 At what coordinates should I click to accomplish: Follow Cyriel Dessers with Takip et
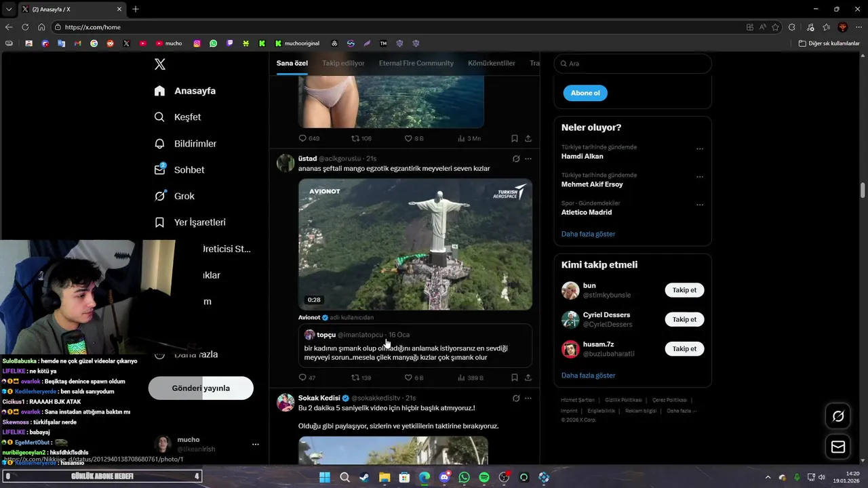point(684,319)
